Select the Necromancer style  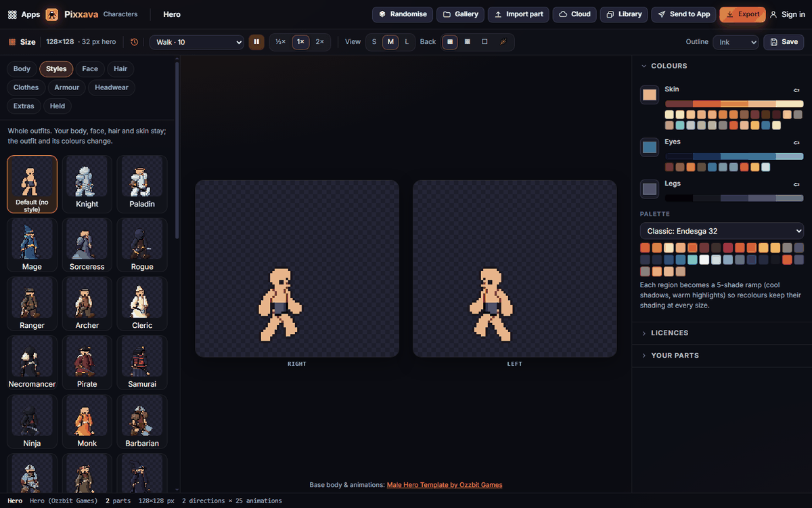click(x=32, y=362)
